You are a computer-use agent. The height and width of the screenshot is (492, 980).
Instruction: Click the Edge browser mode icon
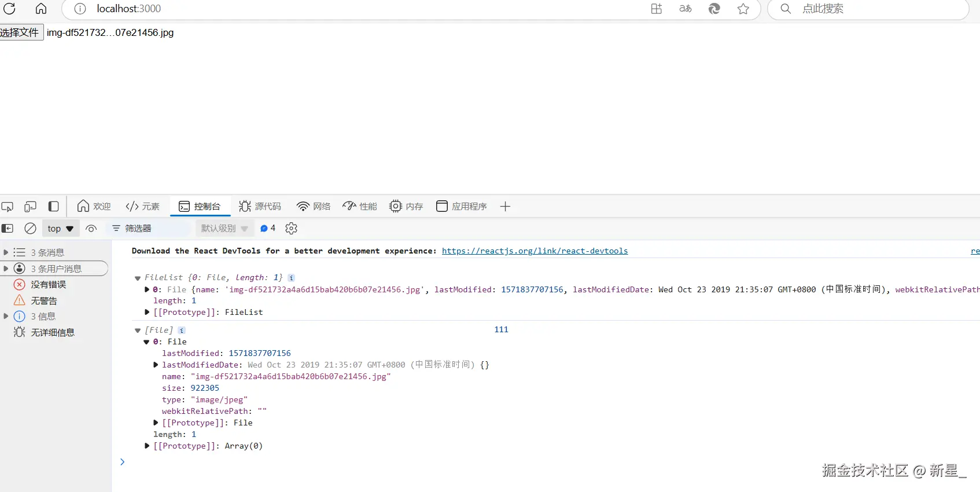point(714,9)
